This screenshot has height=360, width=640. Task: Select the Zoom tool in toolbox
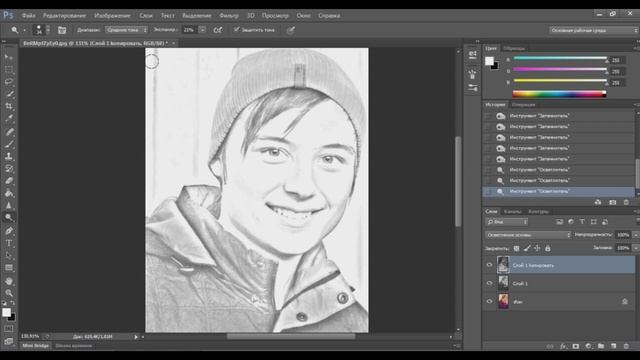(x=9, y=293)
